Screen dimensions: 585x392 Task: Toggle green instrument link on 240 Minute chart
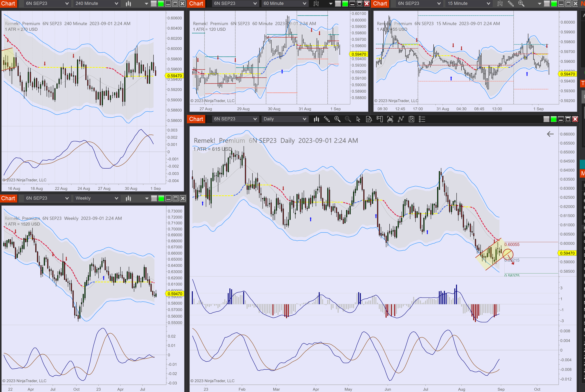[x=161, y=4]
